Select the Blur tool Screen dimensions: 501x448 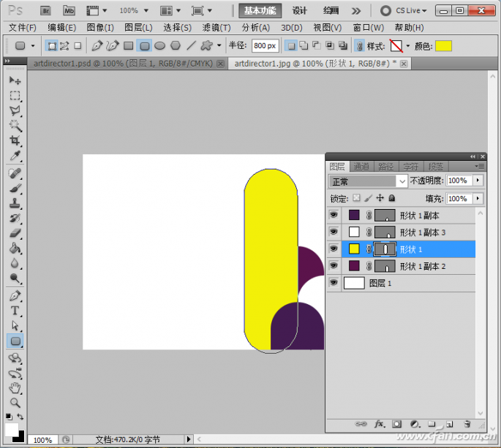[15, 263]
